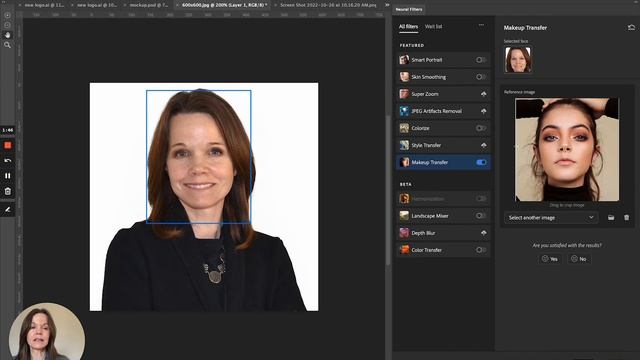Download the Super Zoom filter via cloud icon
Viewport: 640px width, 360px height.
(x=483, y=94)
